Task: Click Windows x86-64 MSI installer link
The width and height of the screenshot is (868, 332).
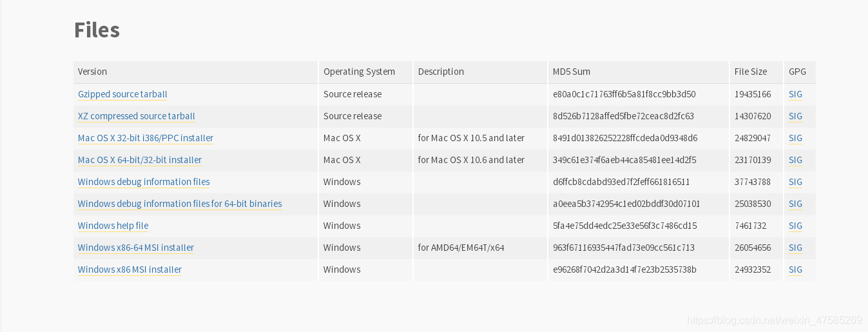Action: (x=136, y=248)
